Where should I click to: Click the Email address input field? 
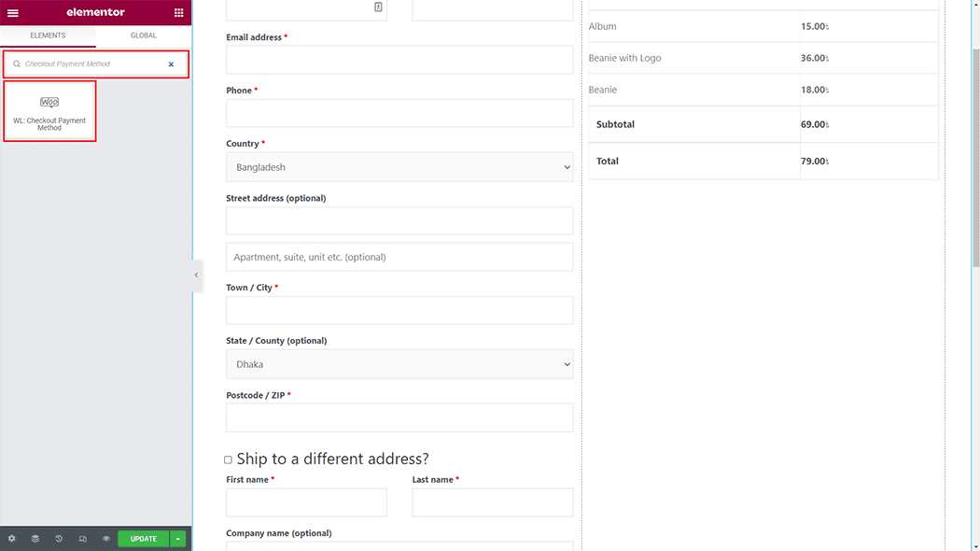(x=399, y=60)
